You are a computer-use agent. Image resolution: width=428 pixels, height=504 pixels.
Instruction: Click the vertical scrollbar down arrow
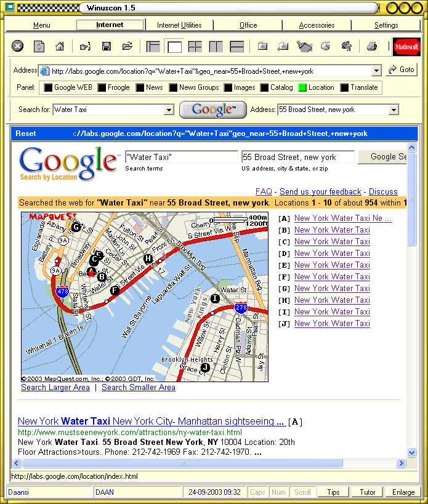[411, 452]
